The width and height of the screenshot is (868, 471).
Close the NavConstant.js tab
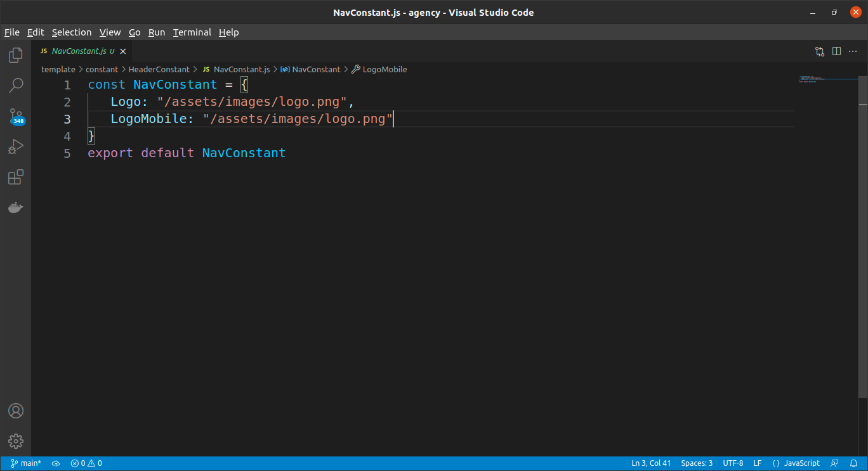tap(123, 51)
